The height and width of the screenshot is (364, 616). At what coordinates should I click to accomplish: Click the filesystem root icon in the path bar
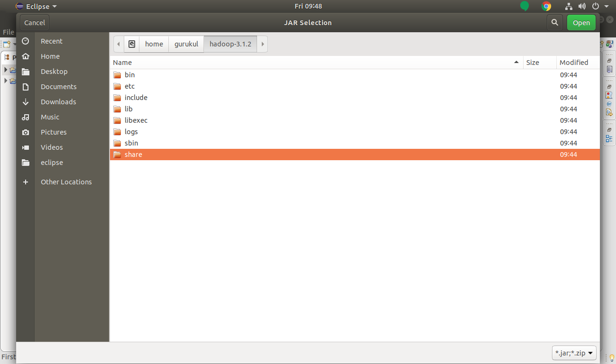(x=132, y=44)
